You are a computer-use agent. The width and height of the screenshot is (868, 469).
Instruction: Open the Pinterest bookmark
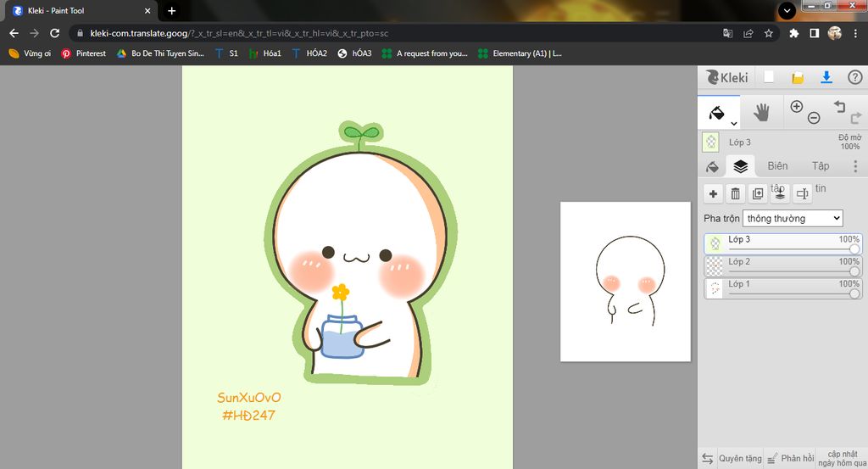[x=84, y=53]
